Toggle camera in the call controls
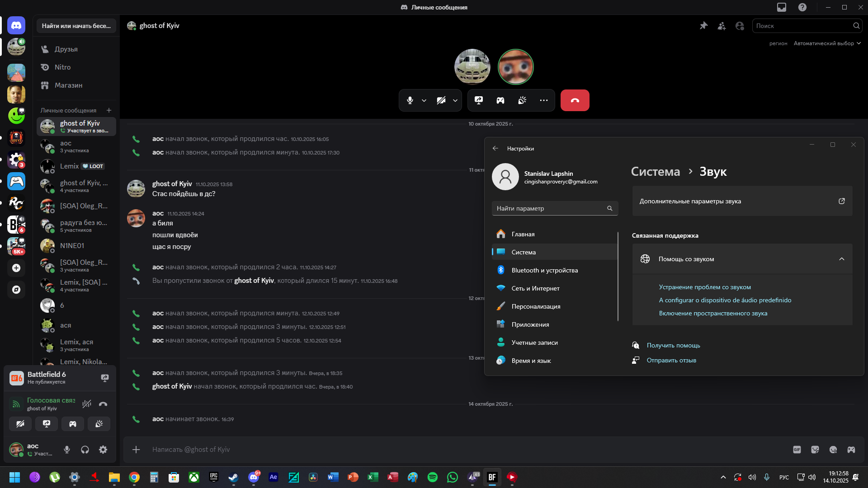The height and width of the screenshot is (488, 868). pos(441,100)
